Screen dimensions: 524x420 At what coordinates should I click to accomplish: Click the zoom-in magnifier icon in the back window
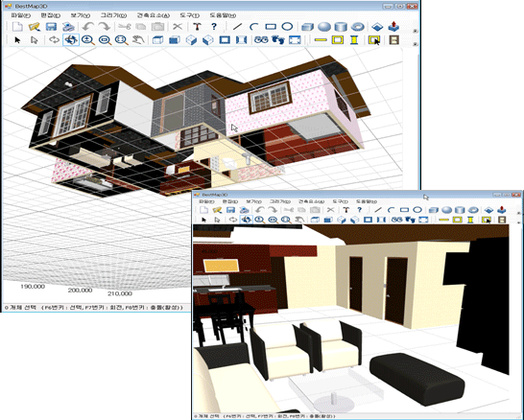[88, 40]
